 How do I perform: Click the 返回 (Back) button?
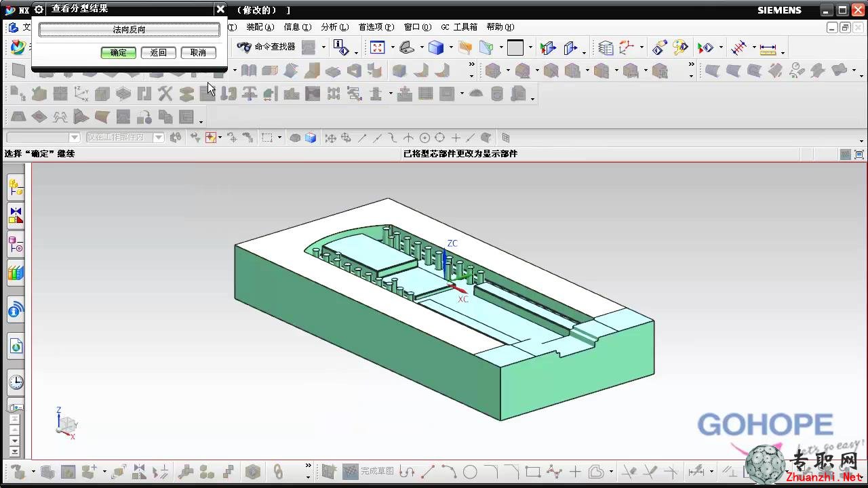pyautogui.click(x=158, y=53)
